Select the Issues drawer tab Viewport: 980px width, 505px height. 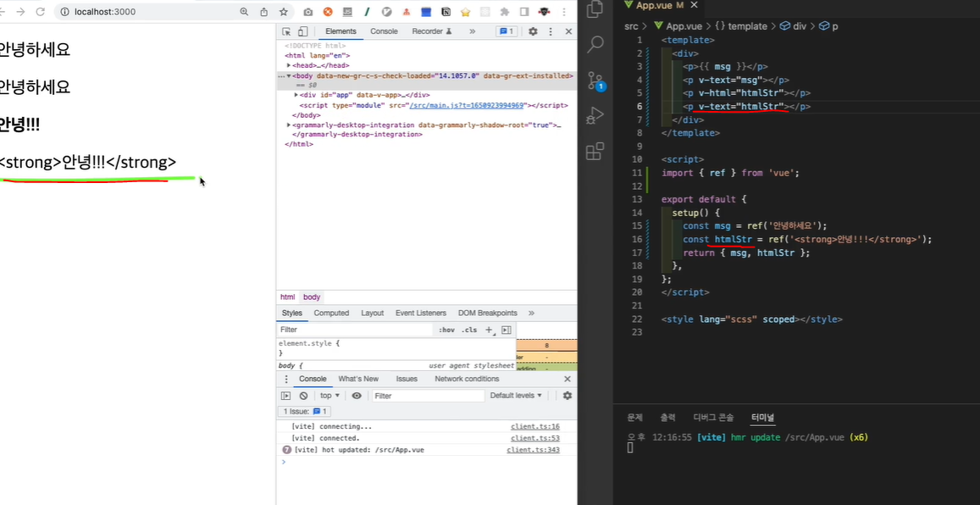tap(407, 379)
